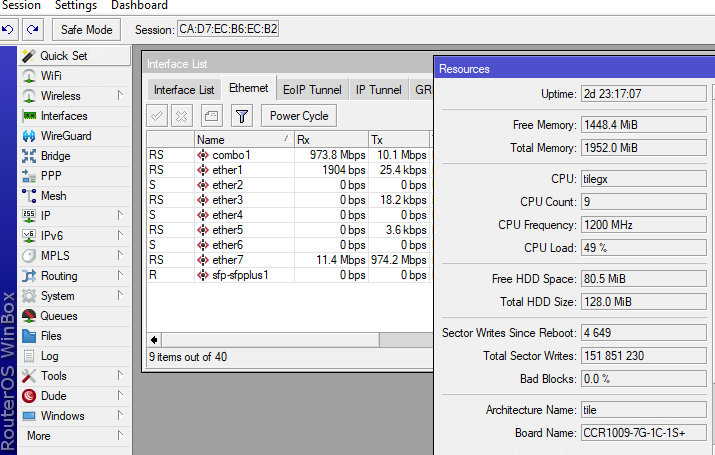Screen dimensions: 715x455
Task: Sort by the Rx column header
Action: coord(332,140)
